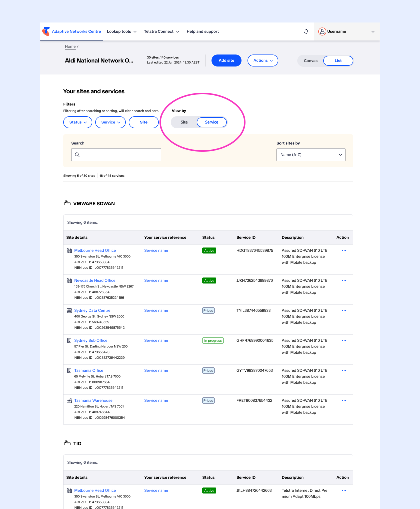
Task: Click service ID GHFR768990004635
Action: [255, 340]
